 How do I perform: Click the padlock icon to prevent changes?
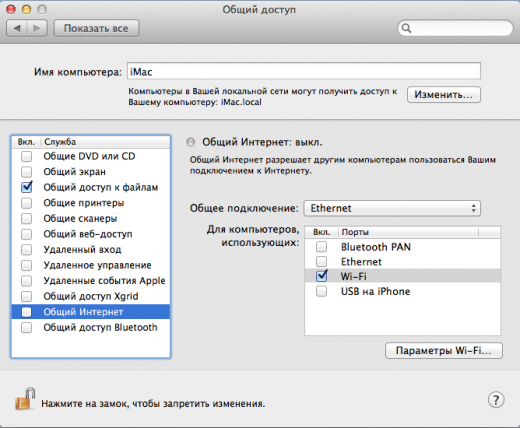(x=25, y=399)
